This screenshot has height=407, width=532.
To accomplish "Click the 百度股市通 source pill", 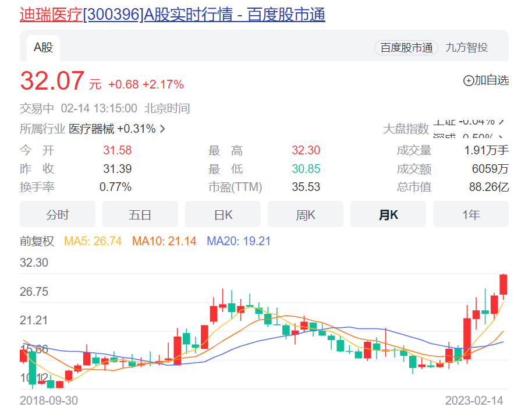I will pyautogui.click(x=406, y=48).
